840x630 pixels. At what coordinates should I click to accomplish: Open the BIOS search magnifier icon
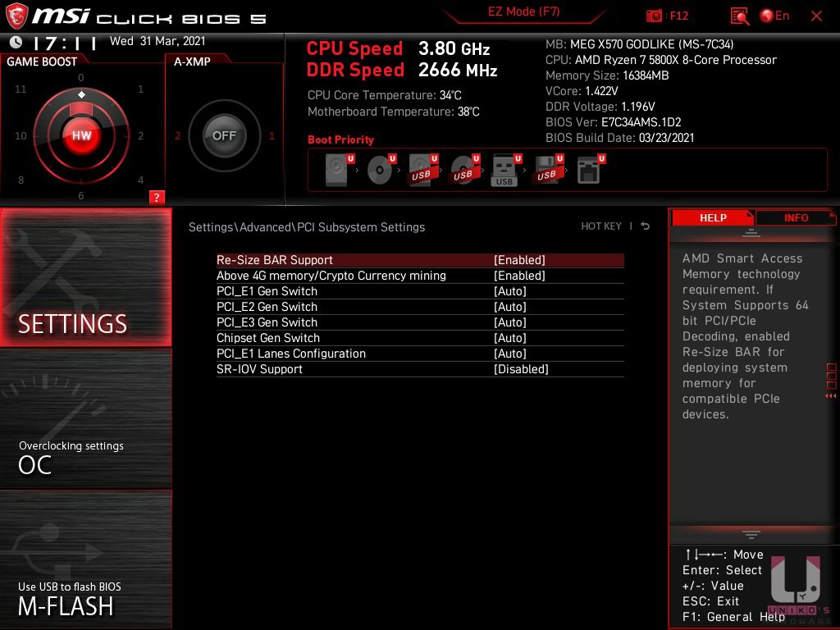(x=740, y=16)
